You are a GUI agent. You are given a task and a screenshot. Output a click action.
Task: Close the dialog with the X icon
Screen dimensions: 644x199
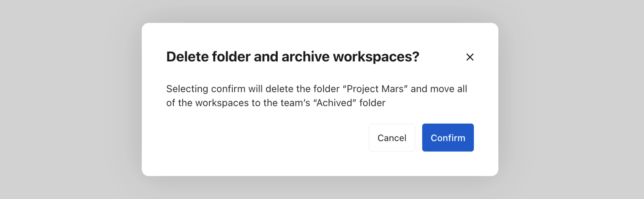click(x=470, y=57)
